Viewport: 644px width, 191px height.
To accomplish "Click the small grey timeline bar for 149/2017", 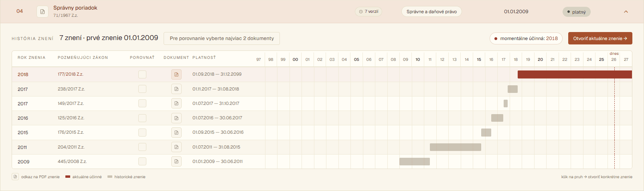I will click(506, 103).
